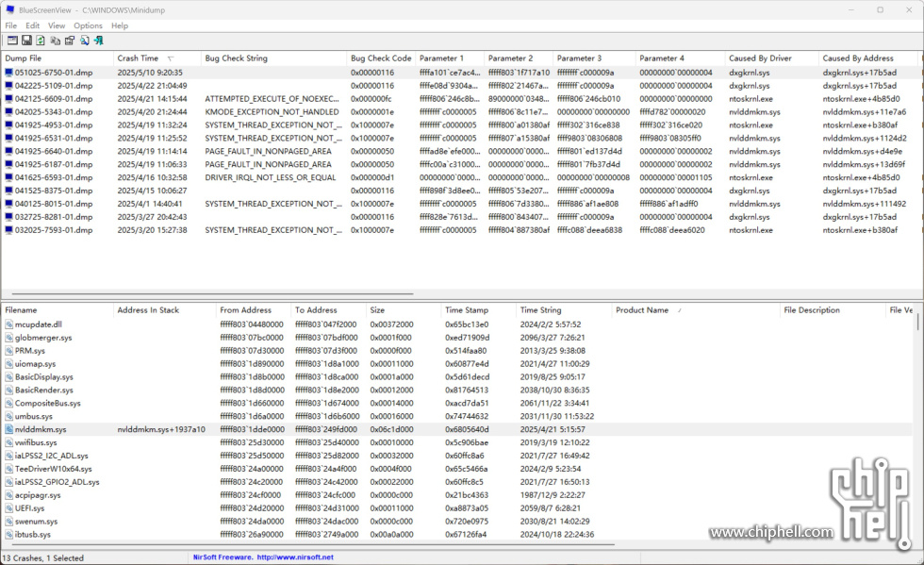Select the 041925-6640-01.dmp crash entry
Viewport: 924px width, 565px height.
54,151
